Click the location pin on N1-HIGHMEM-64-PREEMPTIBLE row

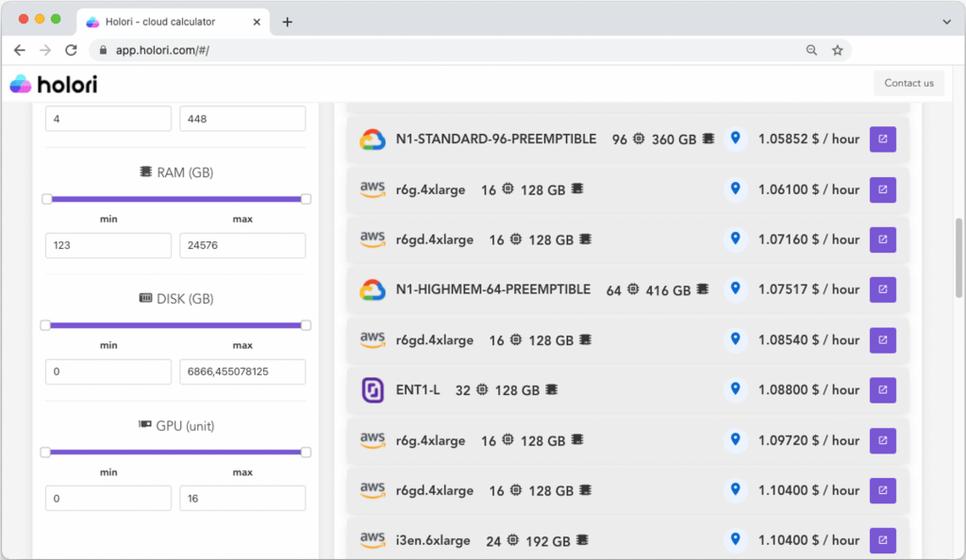tap(736, 289)
